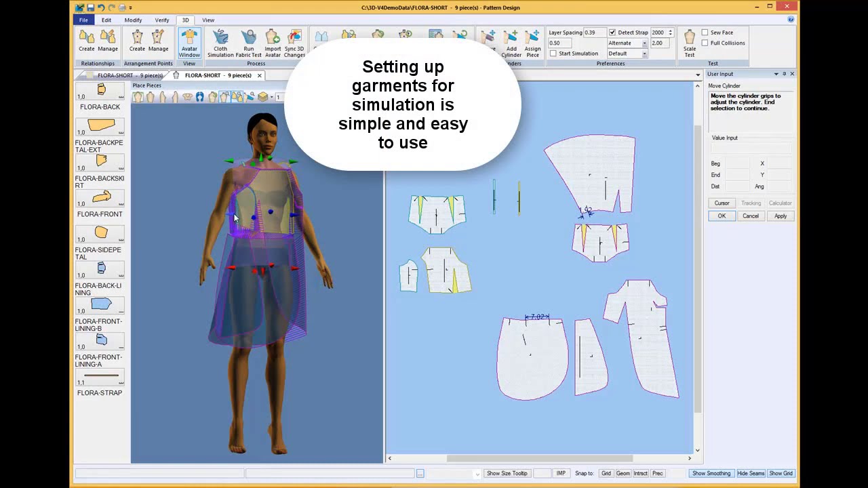The image size is (868, 488).
Task: Click the Layer Spacing input field
Action: (594, 33)
